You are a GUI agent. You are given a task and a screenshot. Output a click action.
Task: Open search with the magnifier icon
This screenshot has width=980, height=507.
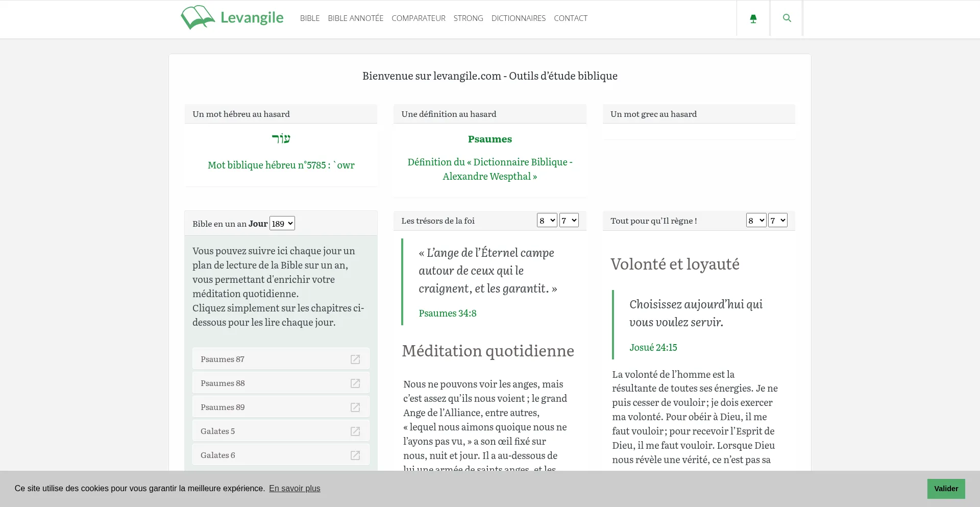coord(787,18)
